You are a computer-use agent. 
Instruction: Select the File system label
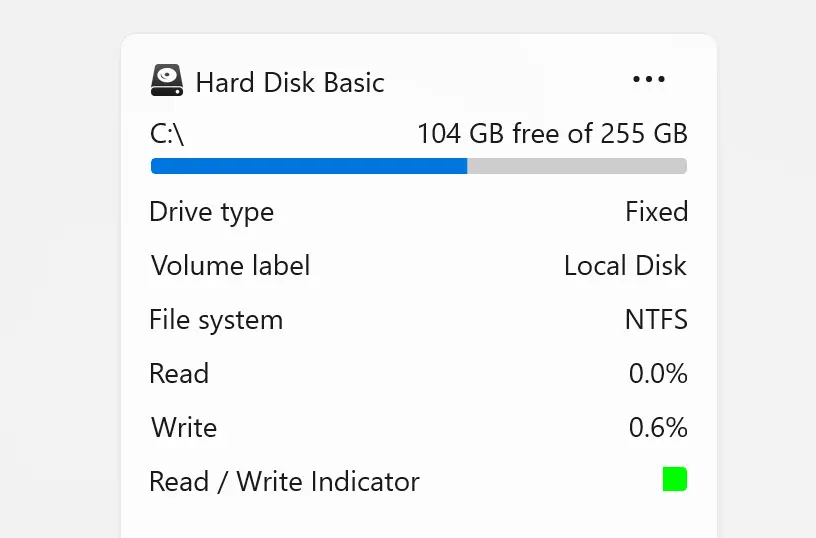[216, 320]
